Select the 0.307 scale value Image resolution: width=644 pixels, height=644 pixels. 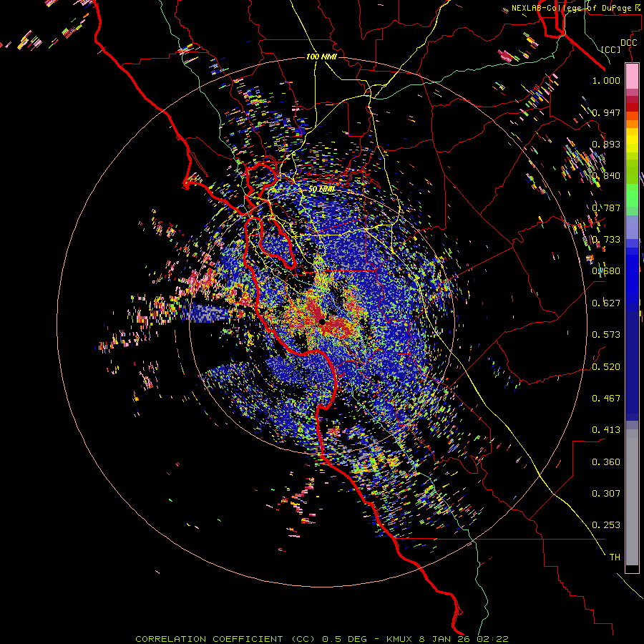(x=606, y=494)
